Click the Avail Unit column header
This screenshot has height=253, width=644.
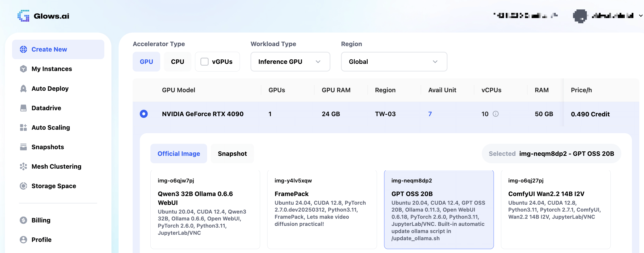(442, 90)
